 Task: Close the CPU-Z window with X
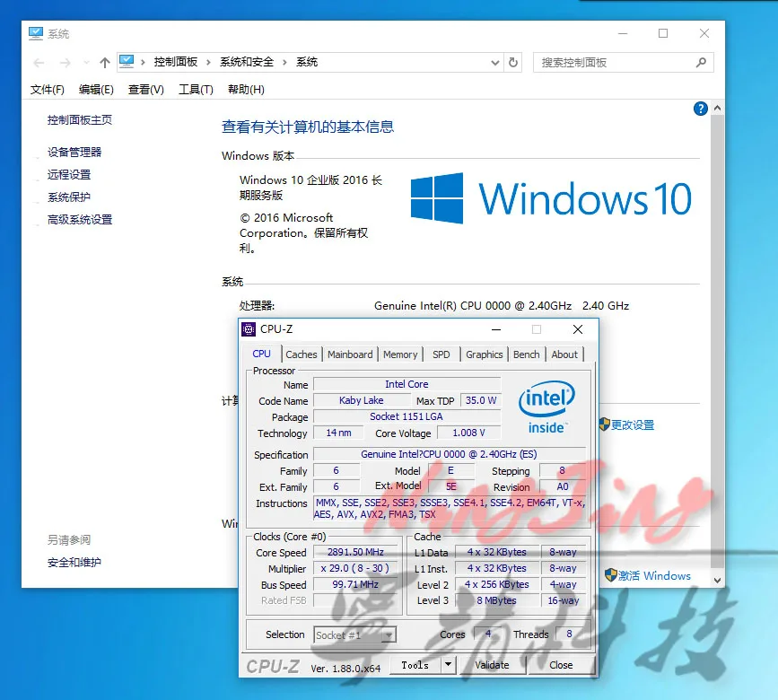point(578,329)
